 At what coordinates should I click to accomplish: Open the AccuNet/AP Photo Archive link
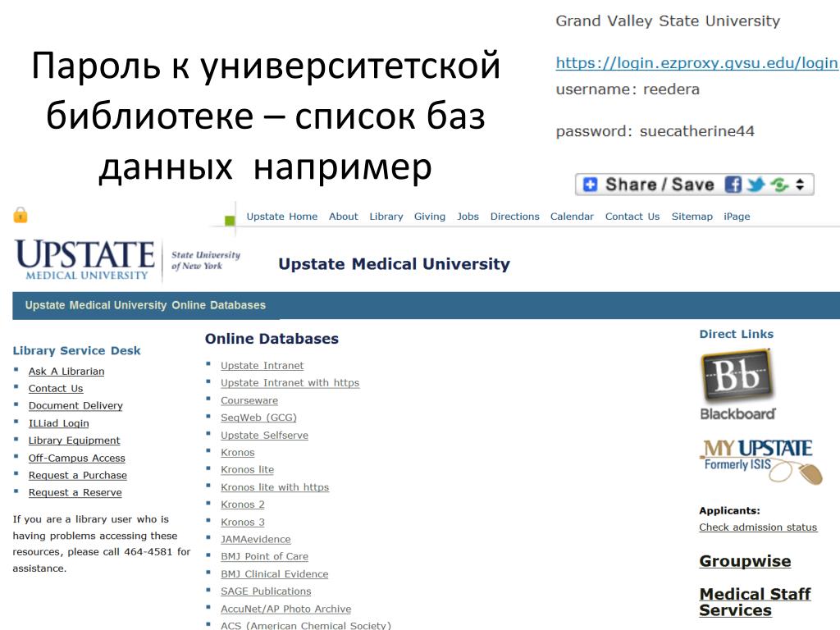pos(286,609)
